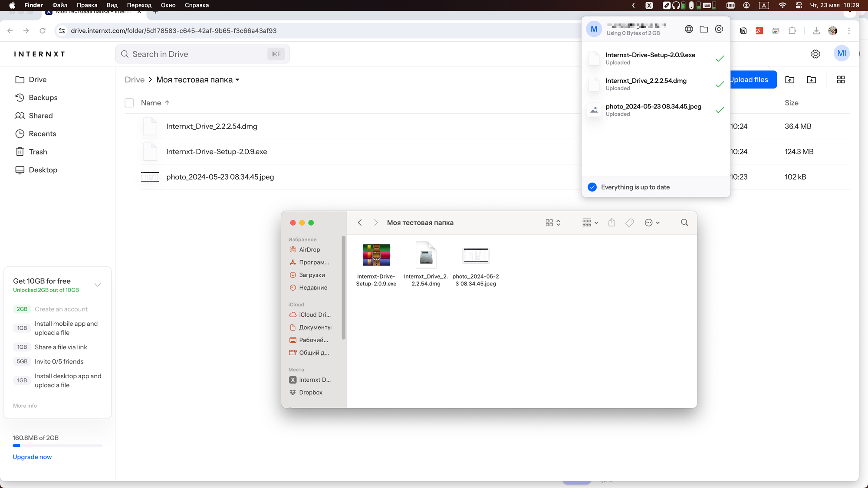The image size is (868, 488).
Task: Click the storage usage progress bar
Action: [x=57, y=445]
